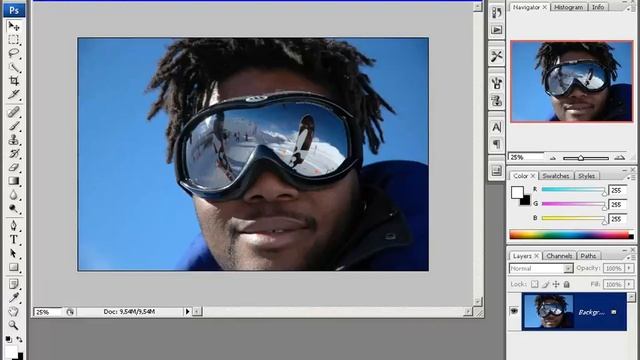Select the Lasso tool
640x360 pixels.
point(13,53)
